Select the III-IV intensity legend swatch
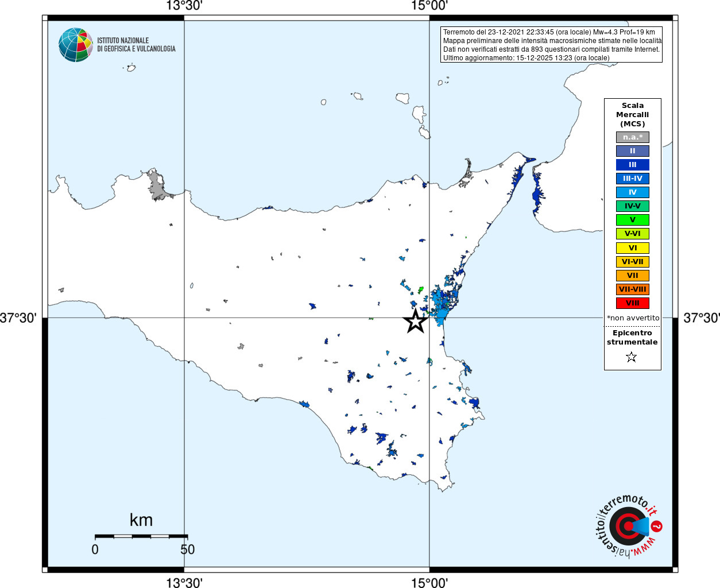The image size is (720, 588). 633,179
